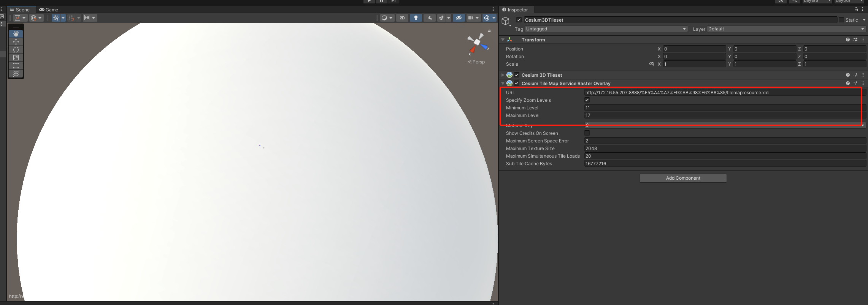Image resolution: width=868 pixels, height=305 pixels.
Task: Click the URL input field
Action: pyautogui.click(x=725, y=92)
